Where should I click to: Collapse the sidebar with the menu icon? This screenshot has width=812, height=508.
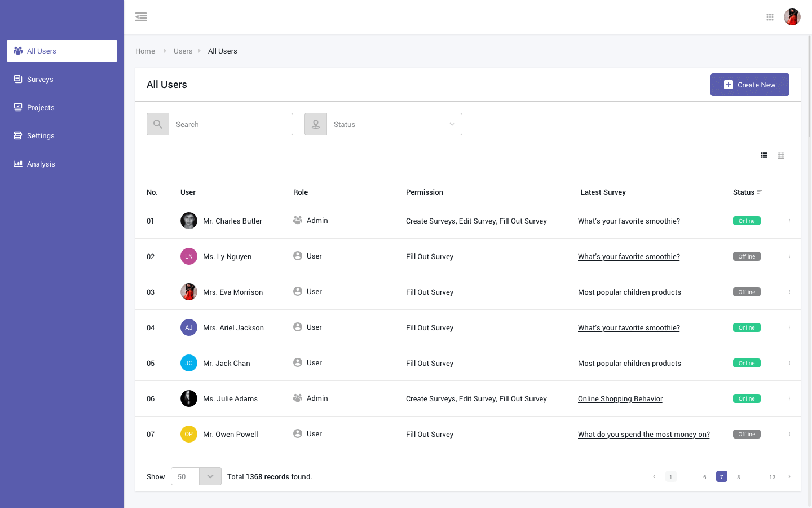click(141, 17)
